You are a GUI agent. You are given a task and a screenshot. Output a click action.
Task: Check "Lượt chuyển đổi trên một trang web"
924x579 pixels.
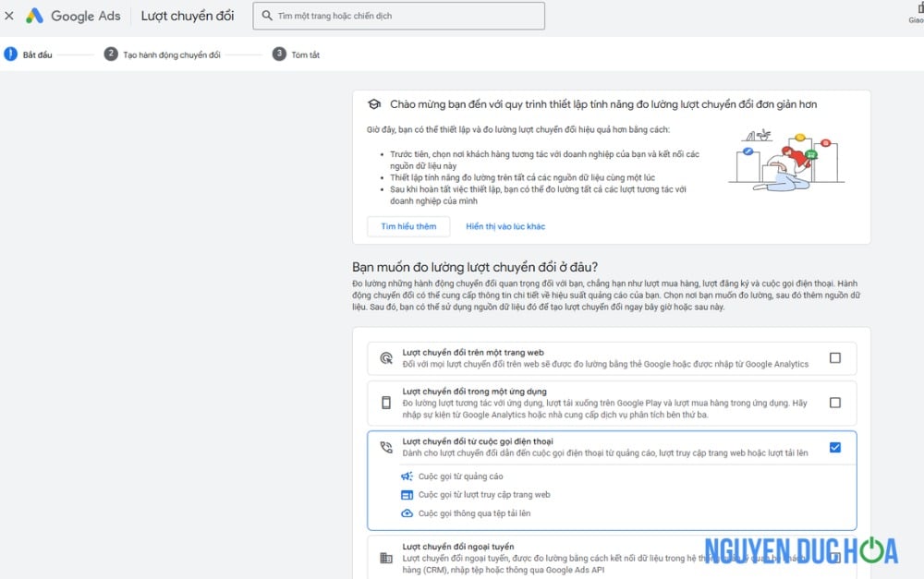tap(834, 356)
